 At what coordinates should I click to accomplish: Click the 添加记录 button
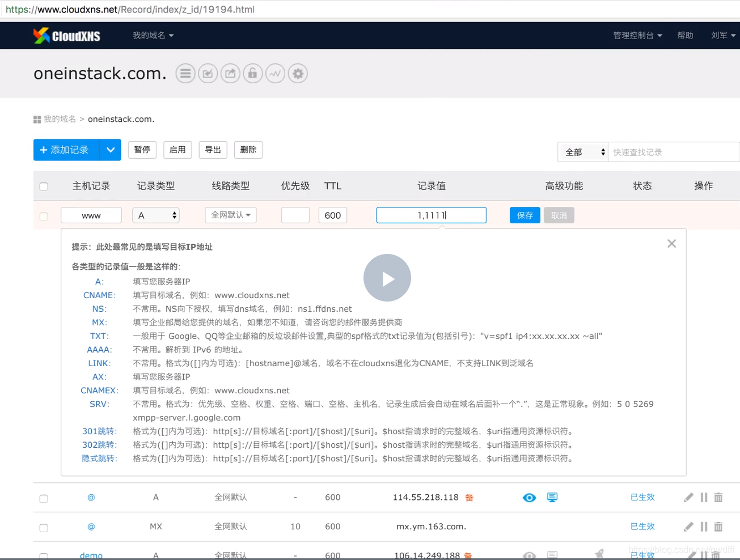coord(66,150)
